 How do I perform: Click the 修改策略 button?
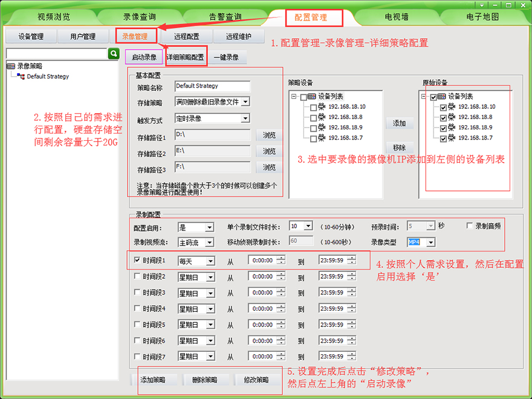pyautogui.click(x=256, y=380)
